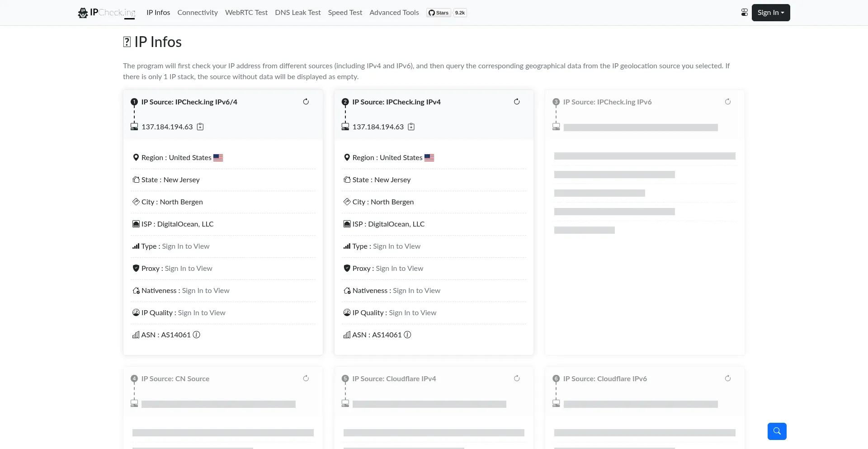Refresh the Cloudflare IPv4 source card
Viewport: 868px width, 449px height.
(x=517, y=378)
